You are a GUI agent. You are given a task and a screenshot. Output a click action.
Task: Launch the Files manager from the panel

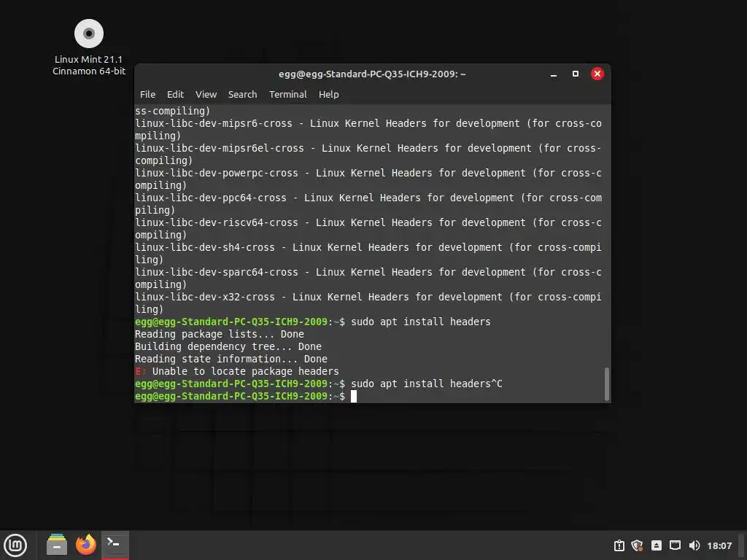pyautogui.click(x=57, y=545)
